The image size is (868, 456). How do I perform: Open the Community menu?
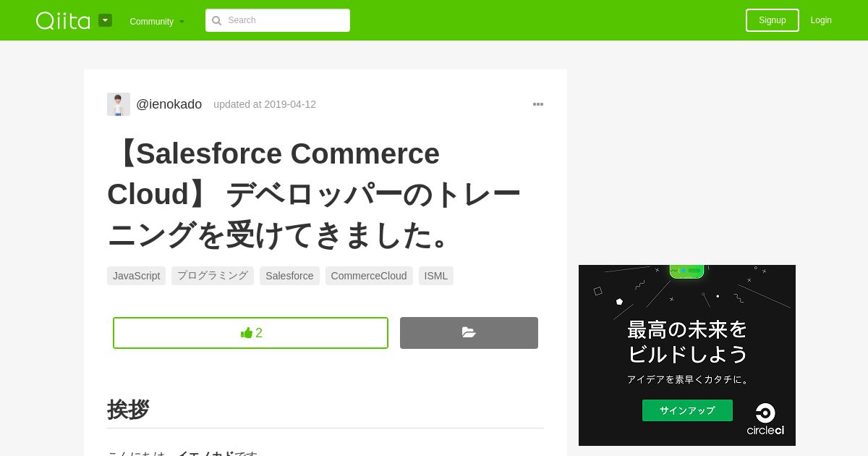157,21
